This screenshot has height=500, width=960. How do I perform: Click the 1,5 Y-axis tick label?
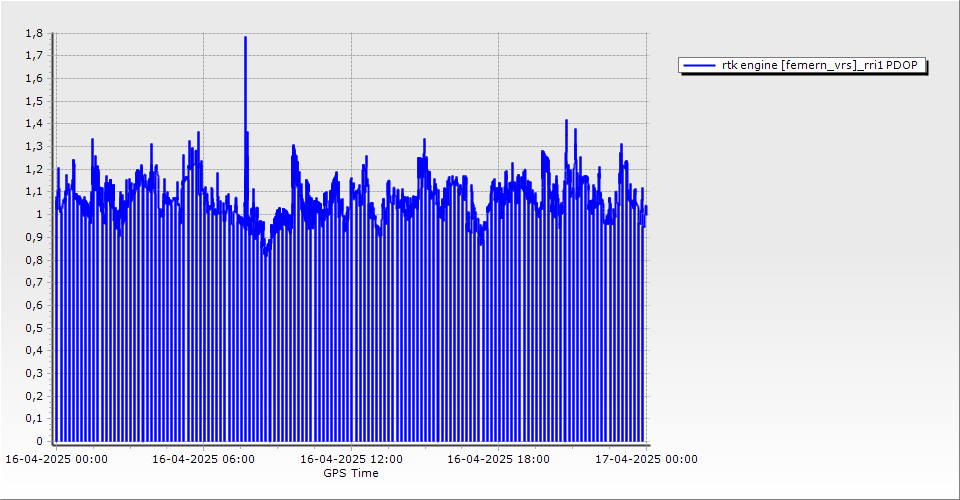point(33,101)
